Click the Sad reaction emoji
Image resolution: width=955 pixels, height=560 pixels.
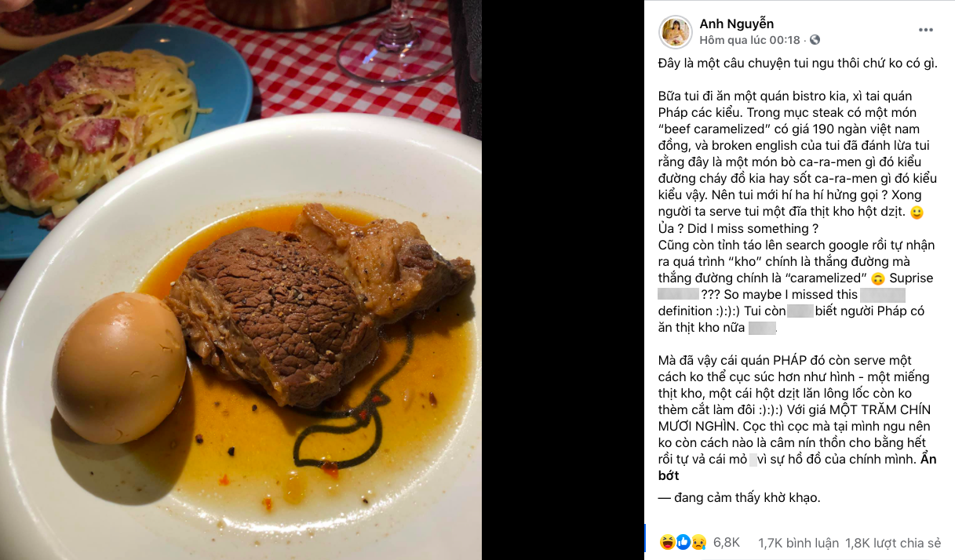pos(698,542)
